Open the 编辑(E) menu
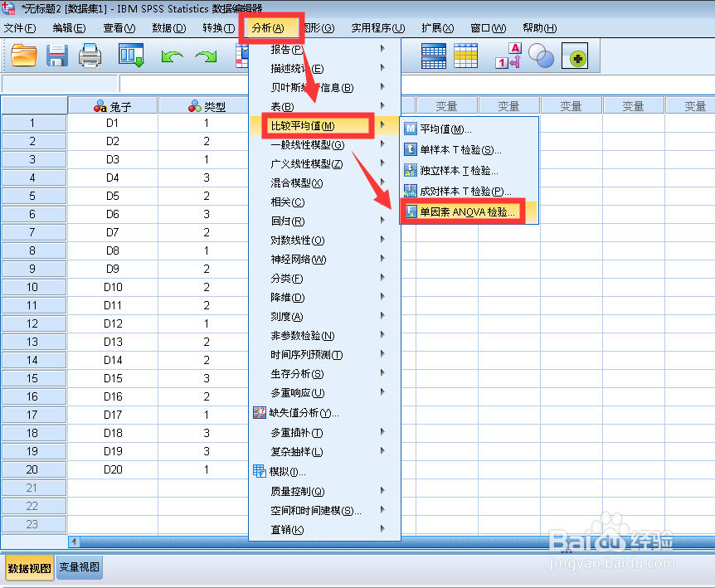This screenshot has width=715, height=588. (69, 28)
